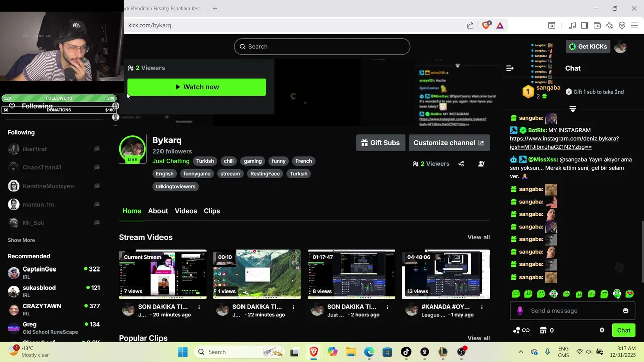Expand the gift leaderboard chevron
644x362 pixels.
coord(573,109)
